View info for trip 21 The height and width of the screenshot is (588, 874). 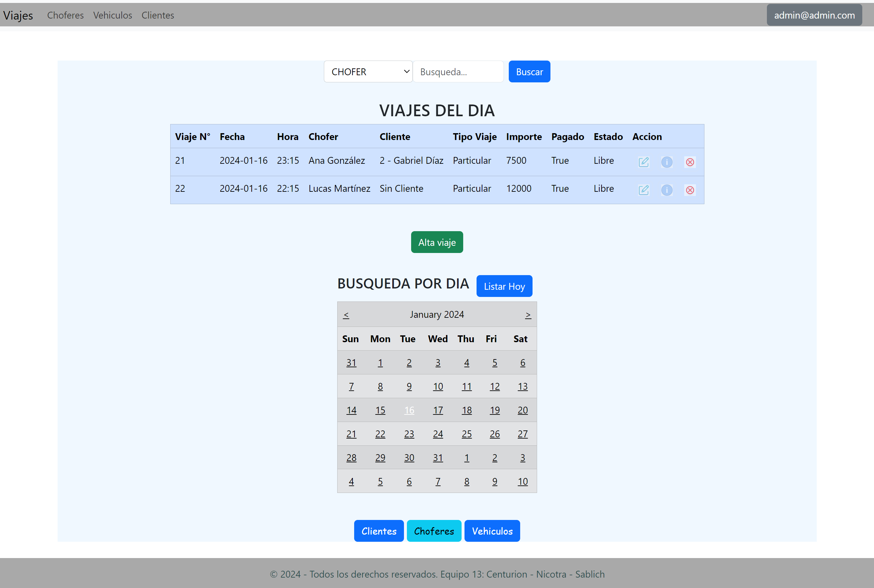pos(667,162)
